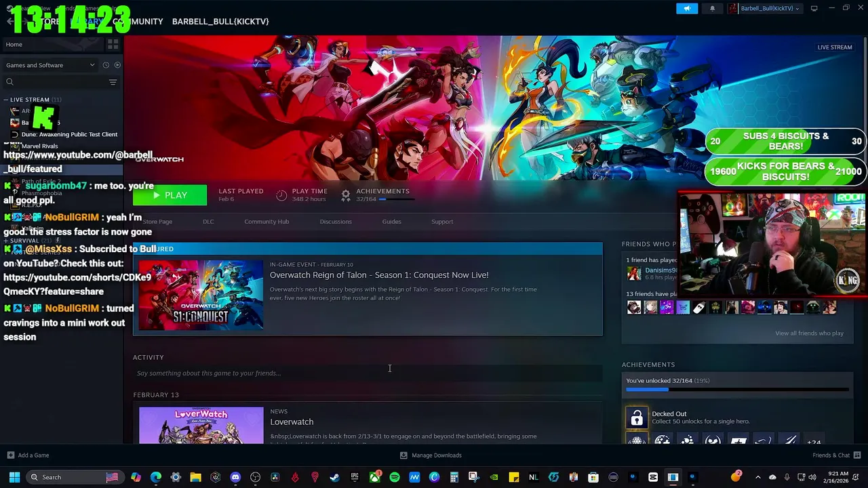The height and width of the screenshot is (488, 868).
Task: Open the Windows Start menu
Action: (x=14, y=477)
